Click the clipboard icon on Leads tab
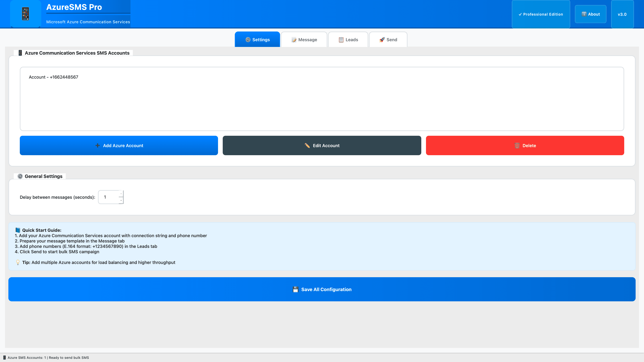 341,40
